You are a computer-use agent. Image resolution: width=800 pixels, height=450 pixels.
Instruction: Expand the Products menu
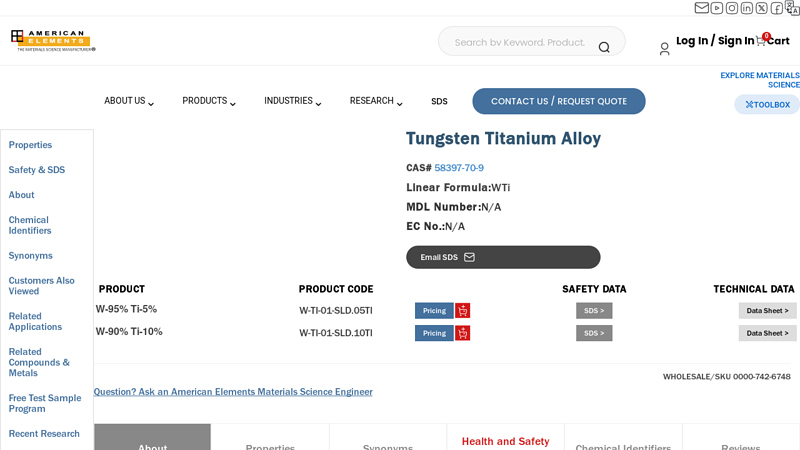tap(209, 101)
